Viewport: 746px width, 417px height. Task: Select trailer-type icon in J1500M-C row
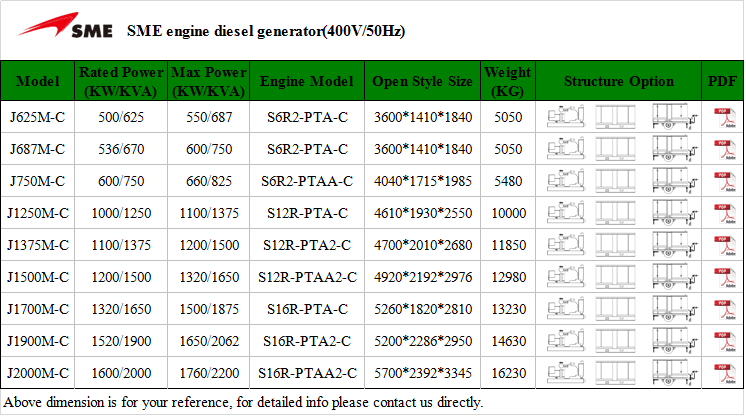(x=675, y=276)
